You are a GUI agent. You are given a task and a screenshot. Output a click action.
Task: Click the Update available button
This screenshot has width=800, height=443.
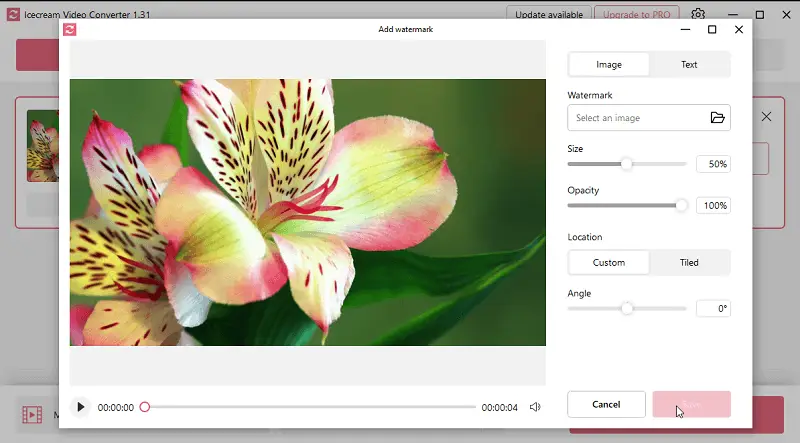pyautogui.click(x=547, y=15)
